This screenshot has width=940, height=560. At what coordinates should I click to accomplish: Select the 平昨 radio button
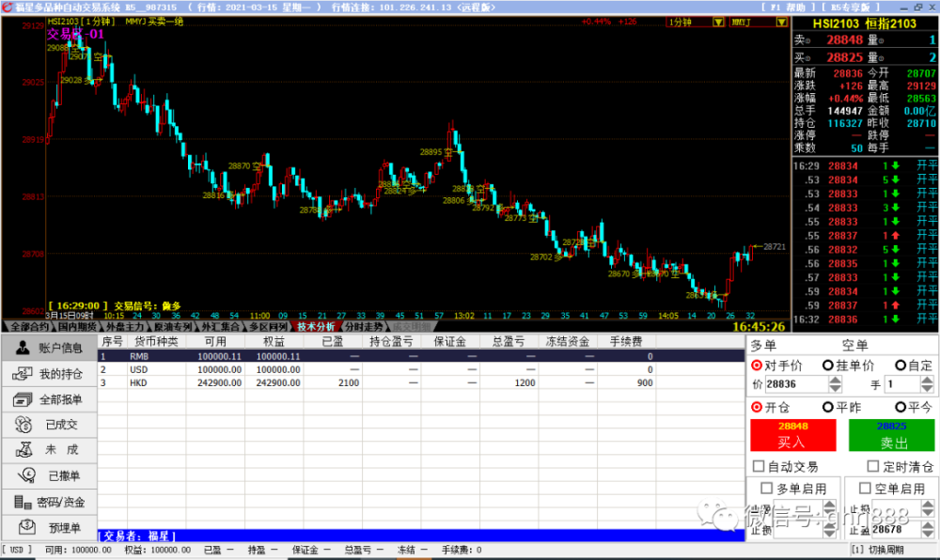828,407
